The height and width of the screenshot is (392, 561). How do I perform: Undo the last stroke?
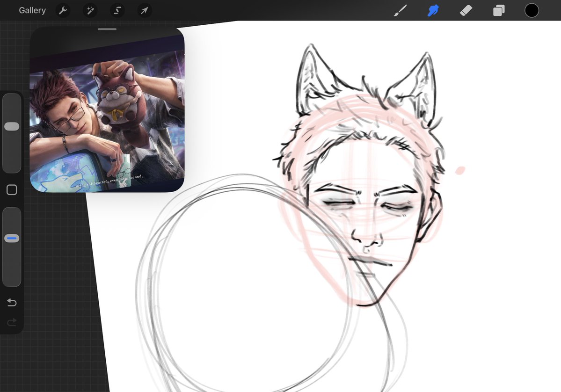point(12,303)
